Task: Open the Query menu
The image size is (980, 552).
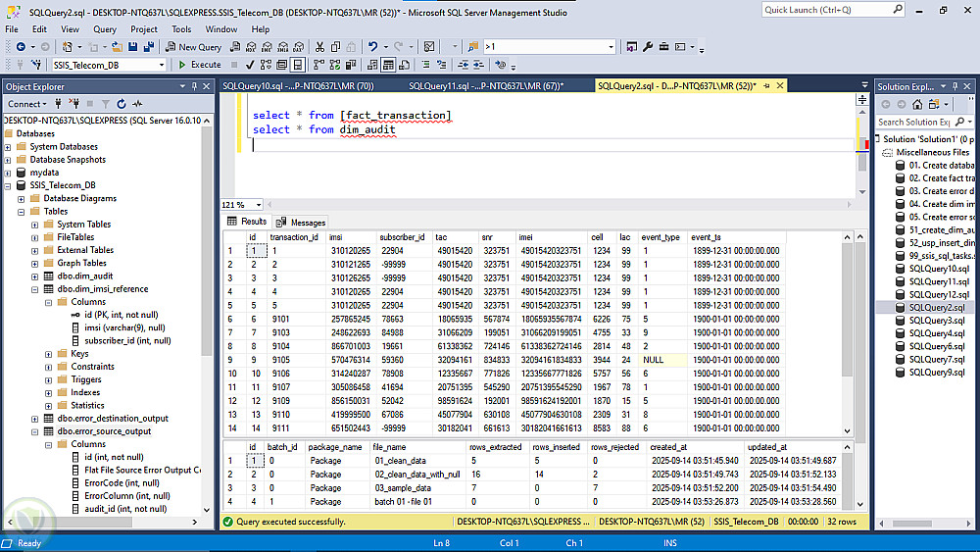Action: pos(104,29)
